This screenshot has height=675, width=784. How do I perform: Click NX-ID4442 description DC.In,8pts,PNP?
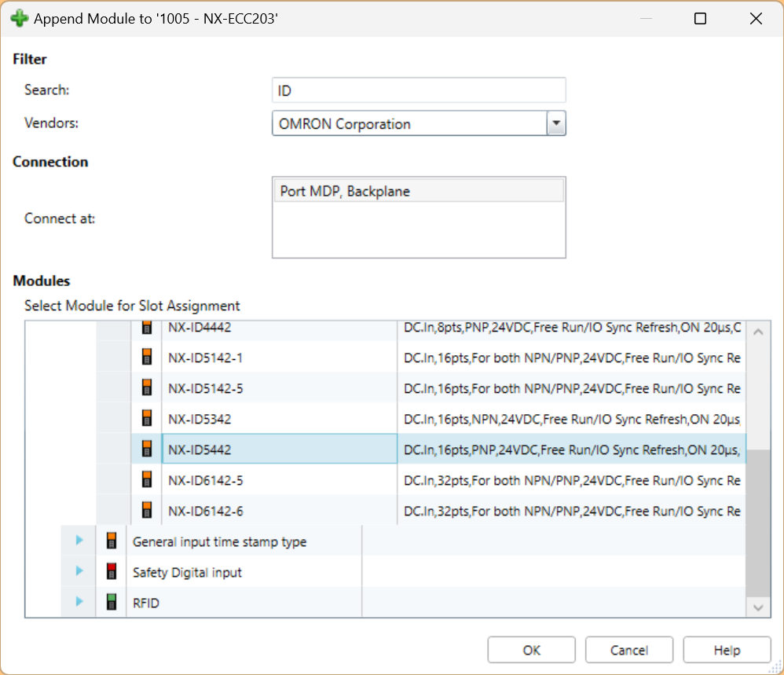coord(572,328)
